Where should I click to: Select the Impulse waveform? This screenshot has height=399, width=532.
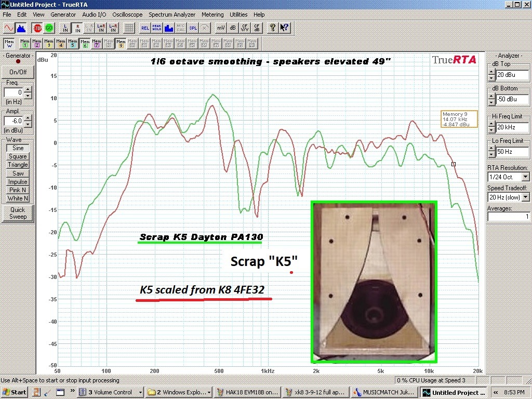pyautogui.click(x=18, y=181)
